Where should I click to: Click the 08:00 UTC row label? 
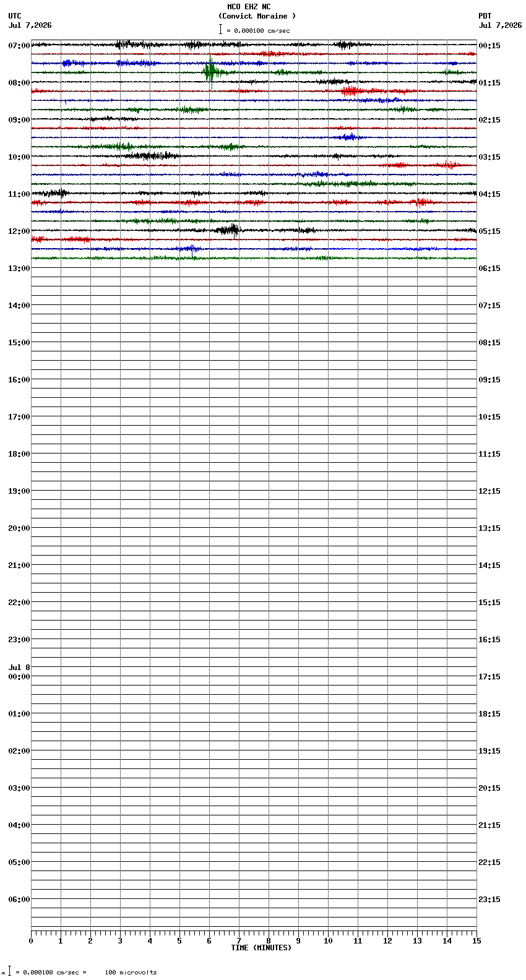point(19,83)
